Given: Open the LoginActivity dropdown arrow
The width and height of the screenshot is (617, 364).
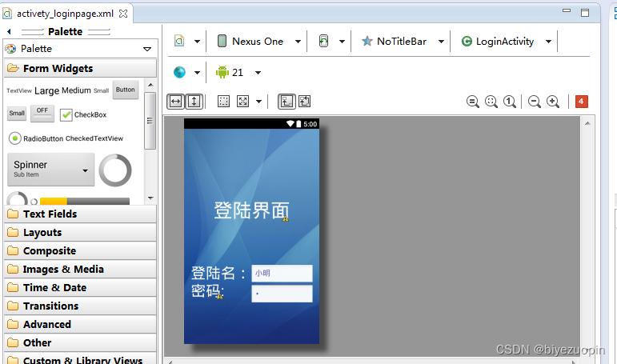Looking at the screenshot, I should (548, 42).
